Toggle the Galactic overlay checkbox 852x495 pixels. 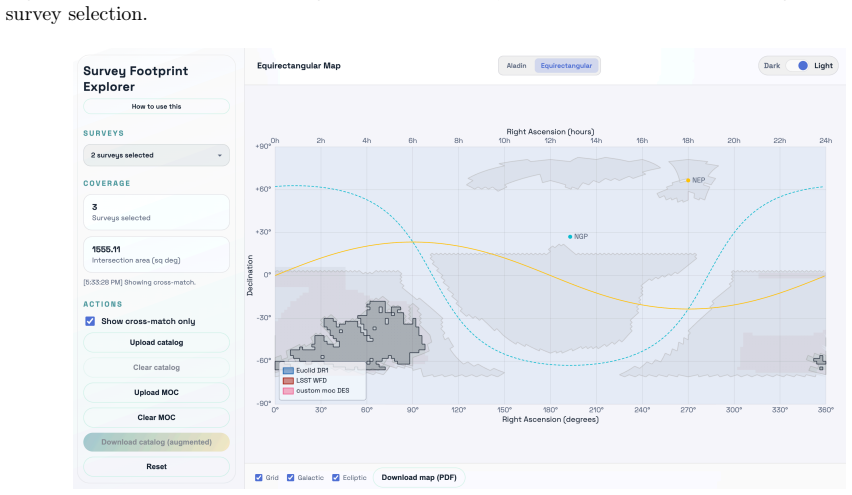291,478
